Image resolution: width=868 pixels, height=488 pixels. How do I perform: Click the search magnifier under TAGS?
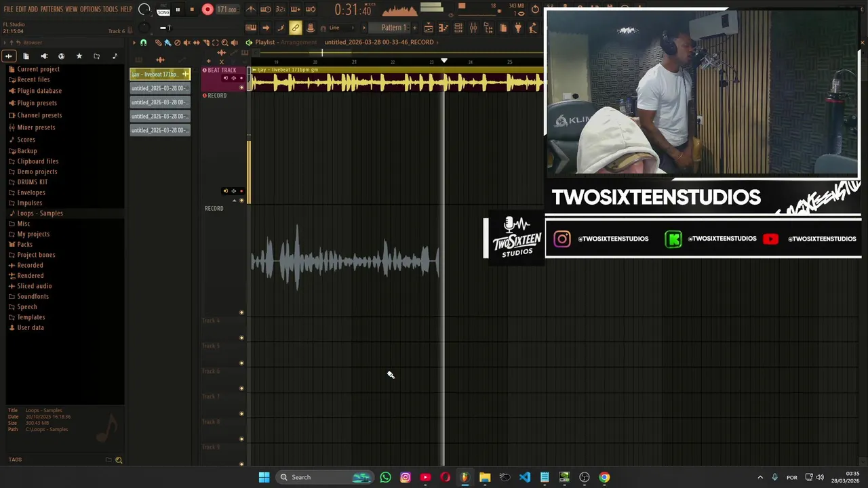[x=119, y=460]
